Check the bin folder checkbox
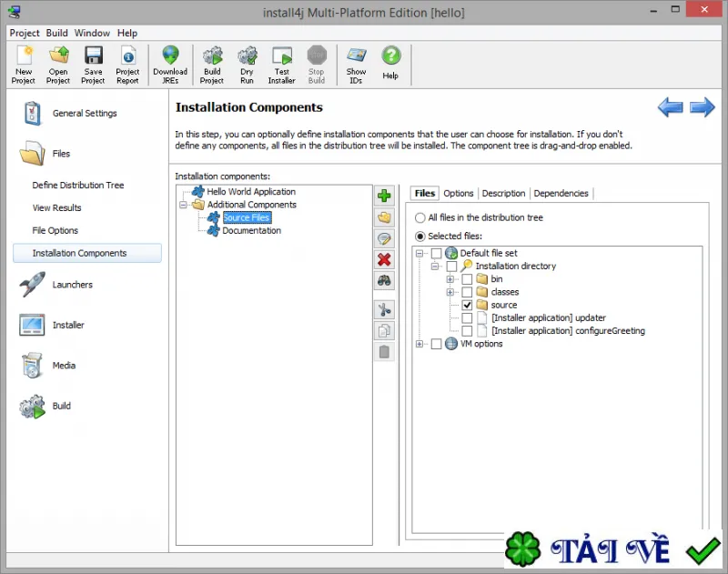Image resolution: width=728 pixels, height=574 pixels. click(x=467, y=279)
